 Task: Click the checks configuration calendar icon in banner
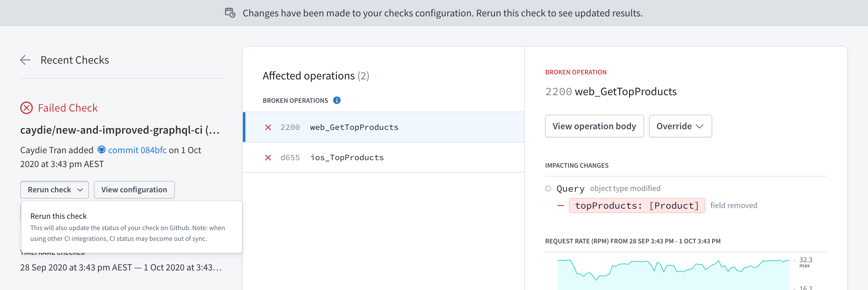tap(230, 13)
